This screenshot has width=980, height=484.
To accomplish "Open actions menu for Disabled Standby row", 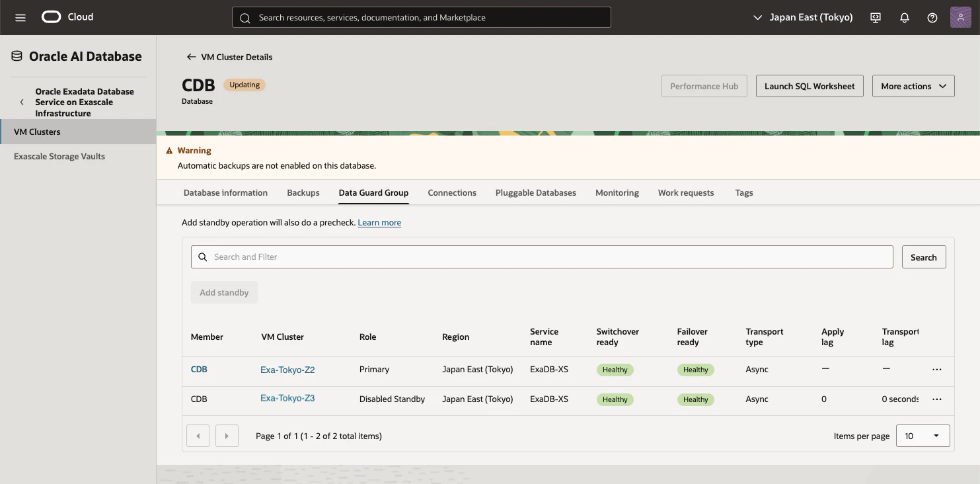I will coord(936,399).
